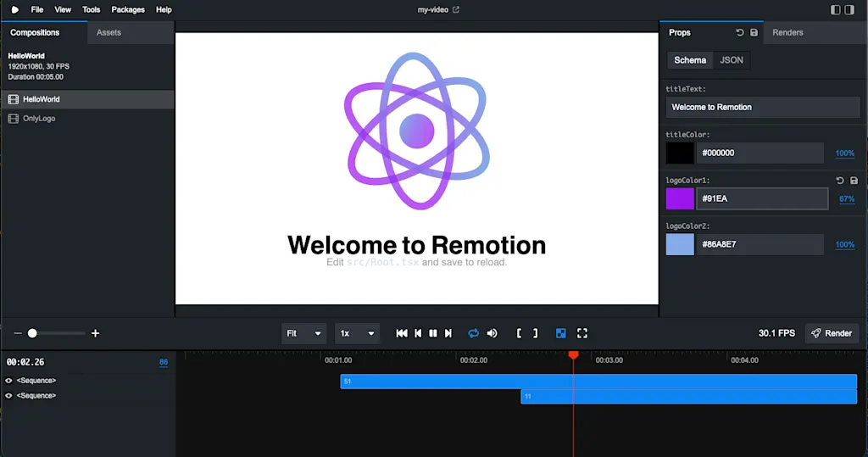Step forward one frame
This screenshot has height=457, width=868.
click(x=448, y=333)
